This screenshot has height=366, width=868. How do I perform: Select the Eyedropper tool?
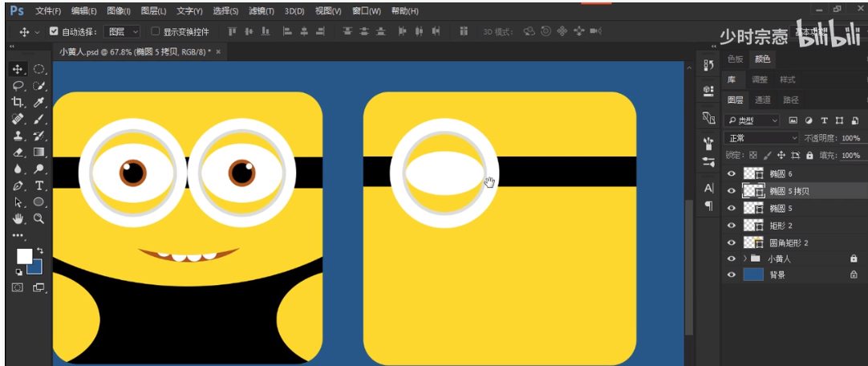pyautogui.click(x=38, y=102)
